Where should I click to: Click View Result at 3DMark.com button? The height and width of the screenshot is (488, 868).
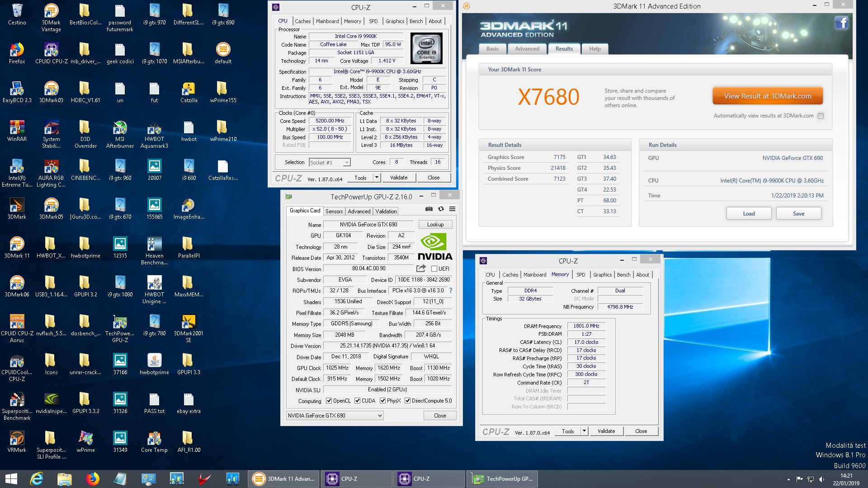coord(767,96)
